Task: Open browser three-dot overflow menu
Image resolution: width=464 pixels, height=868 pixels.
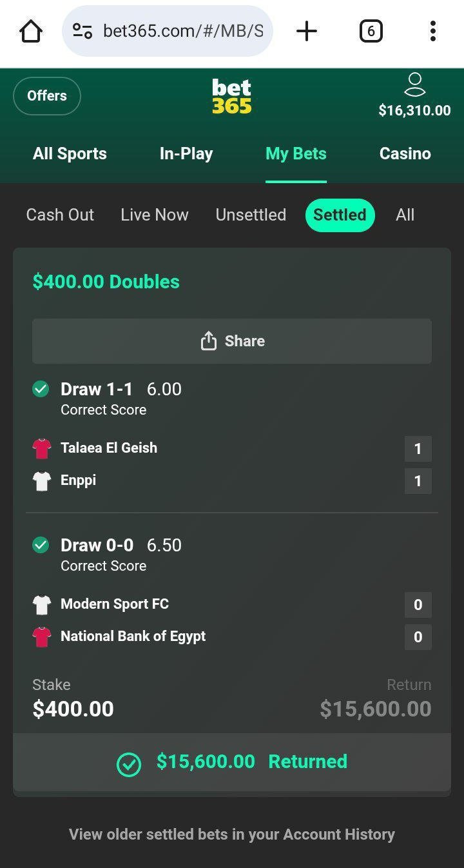Action: pos(432,31)
